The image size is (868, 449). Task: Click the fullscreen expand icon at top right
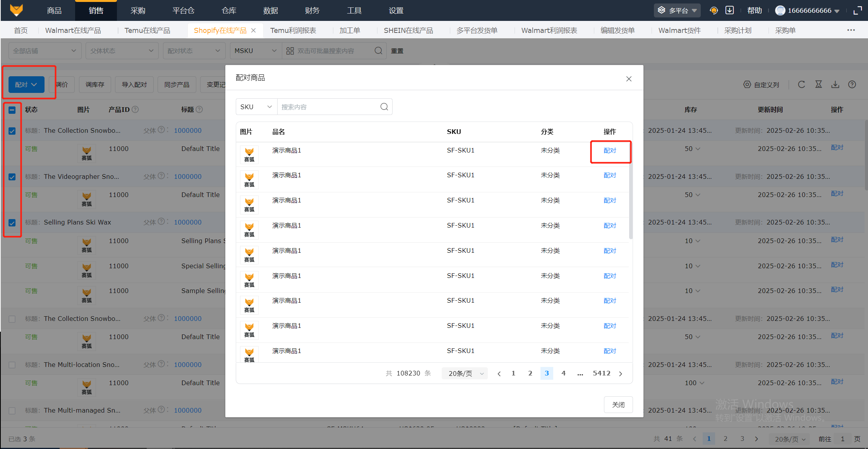(x=858, y=10)
